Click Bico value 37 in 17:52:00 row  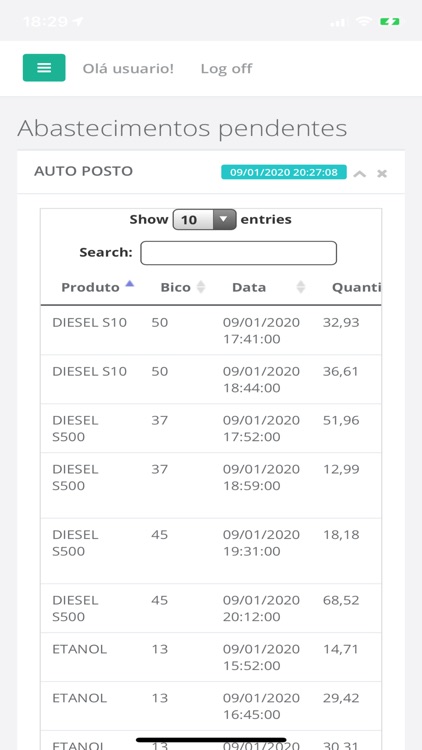[x=160, y=420]
